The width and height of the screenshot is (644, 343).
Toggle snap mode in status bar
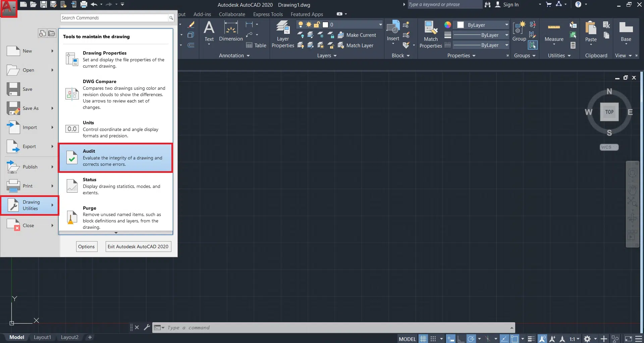[433, 339]
